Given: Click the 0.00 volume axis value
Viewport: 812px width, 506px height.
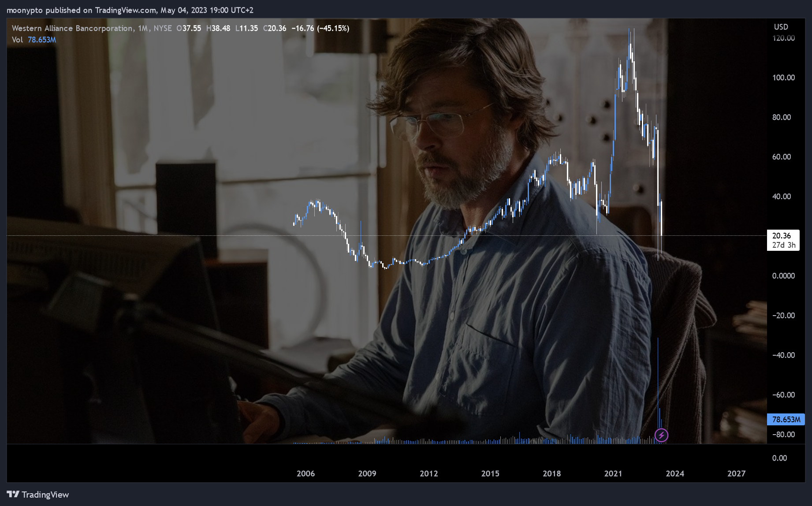Looking at the screenshot, I should click(779, 458).
